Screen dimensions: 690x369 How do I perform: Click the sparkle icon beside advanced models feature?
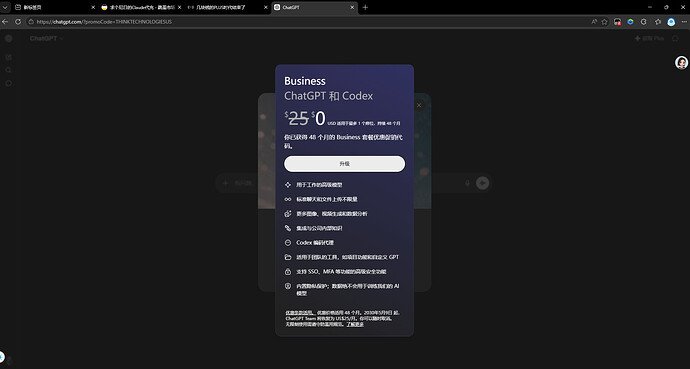coord(288,185)
